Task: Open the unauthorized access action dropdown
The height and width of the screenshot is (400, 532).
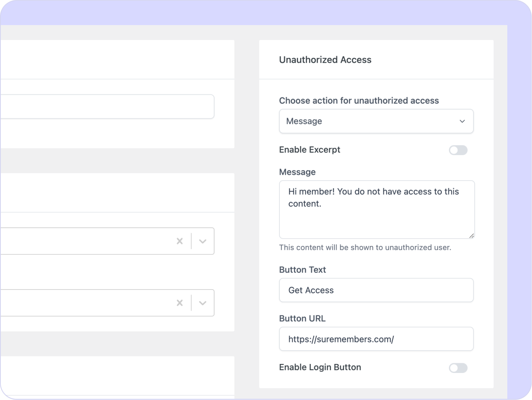Action: 376,121
